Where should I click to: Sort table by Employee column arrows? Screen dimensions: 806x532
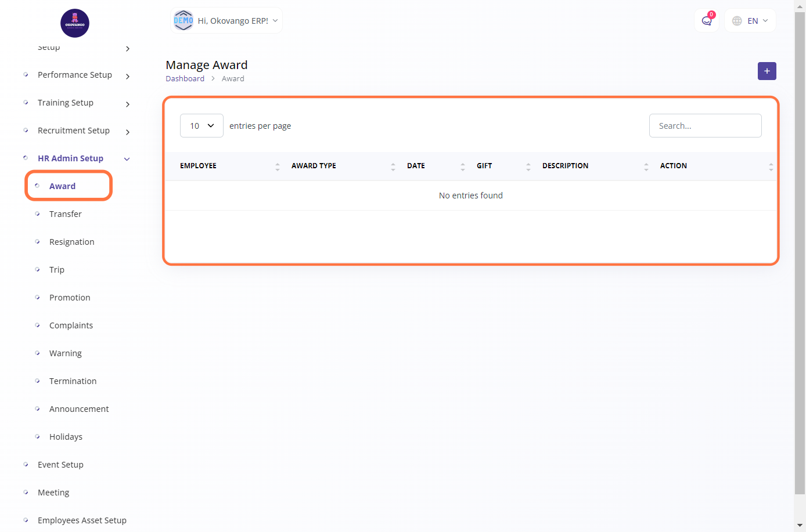(278, 167)
